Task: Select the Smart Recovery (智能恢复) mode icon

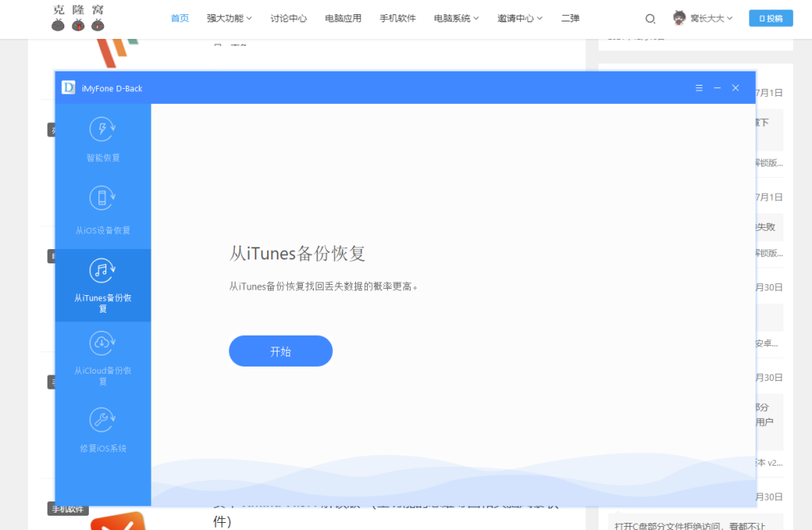Action: 102,129
